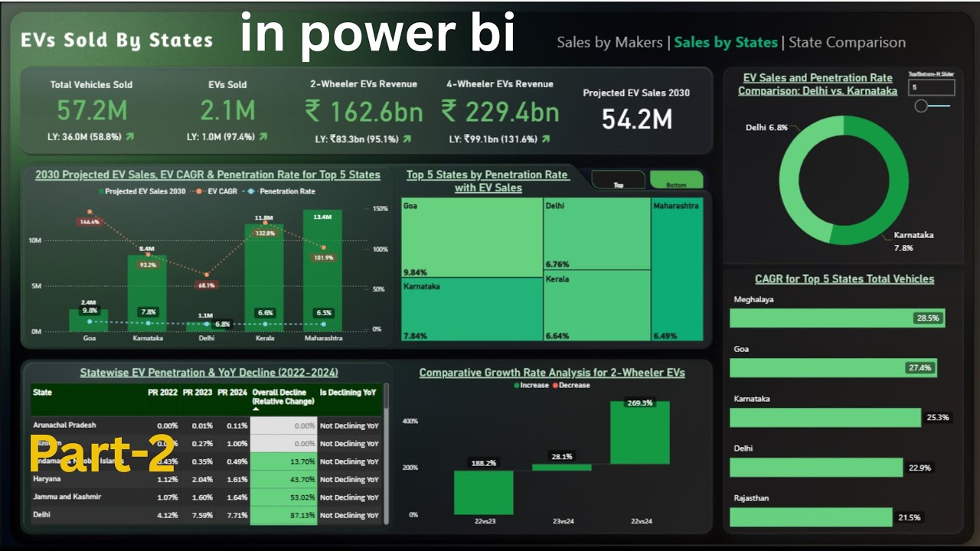
Task: Click the CAGR for Top 5 States title
Action: pos(844,279)
